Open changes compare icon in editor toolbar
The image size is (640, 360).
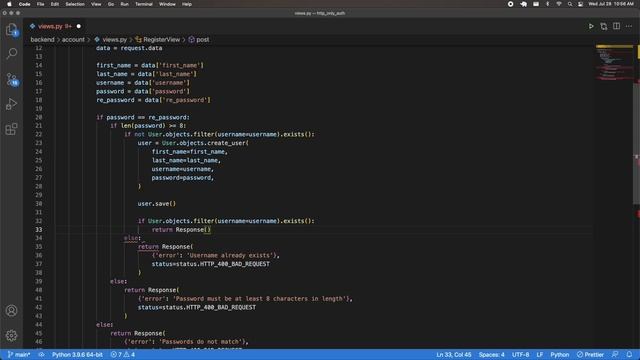click(603, 26)
